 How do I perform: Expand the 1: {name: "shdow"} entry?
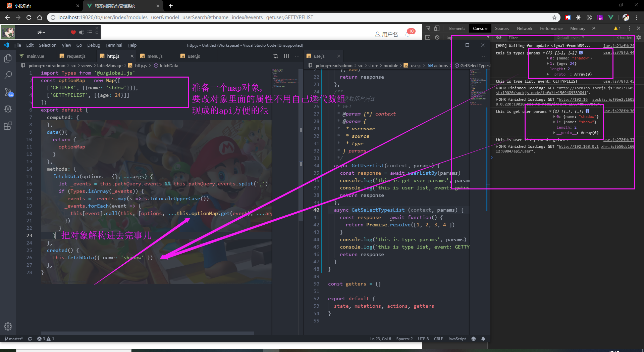point(554,122)
